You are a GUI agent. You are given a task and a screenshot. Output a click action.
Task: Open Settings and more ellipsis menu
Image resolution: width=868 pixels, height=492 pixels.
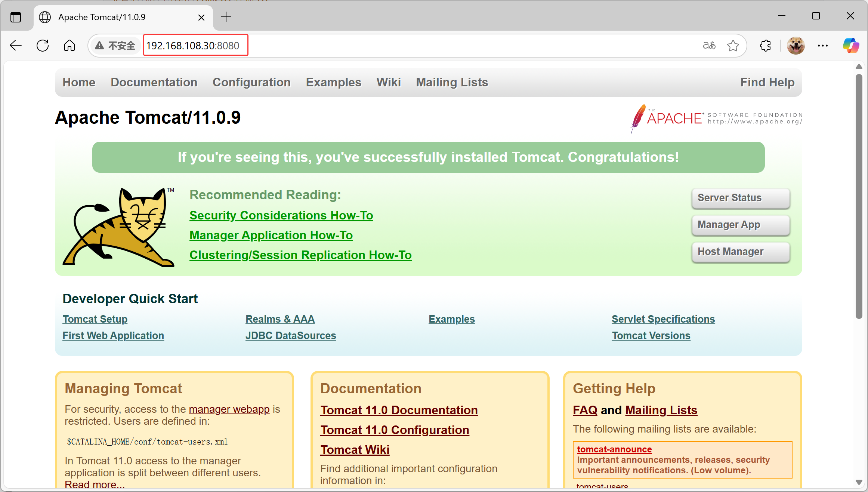click(822, 46)
